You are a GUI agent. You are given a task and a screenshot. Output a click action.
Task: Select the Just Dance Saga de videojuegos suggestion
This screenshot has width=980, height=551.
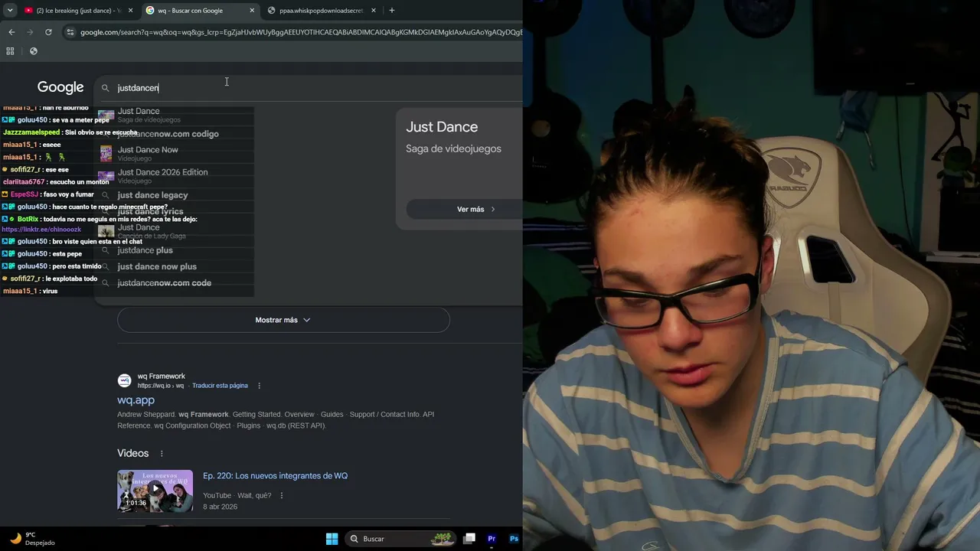(x=175, y=115)
